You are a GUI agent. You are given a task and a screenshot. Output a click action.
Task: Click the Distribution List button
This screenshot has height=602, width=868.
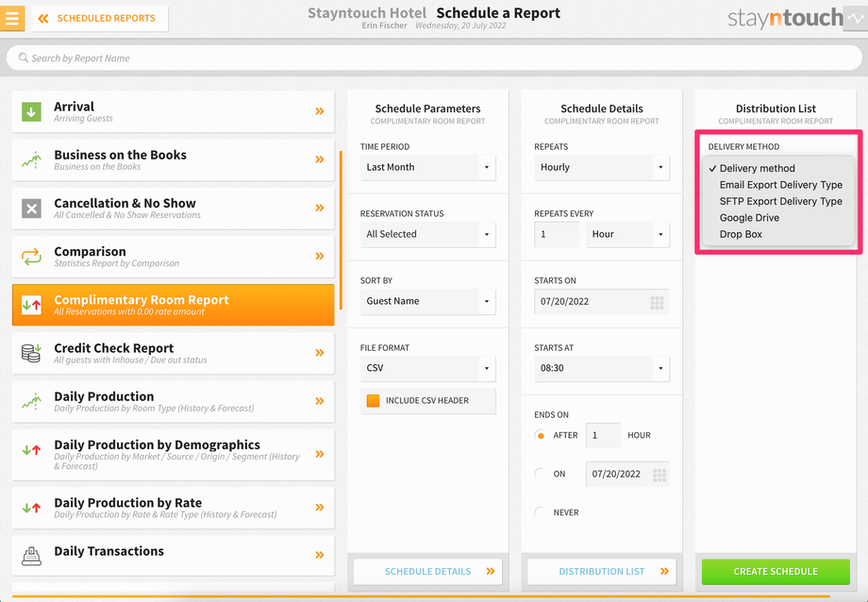pos(602,572)
